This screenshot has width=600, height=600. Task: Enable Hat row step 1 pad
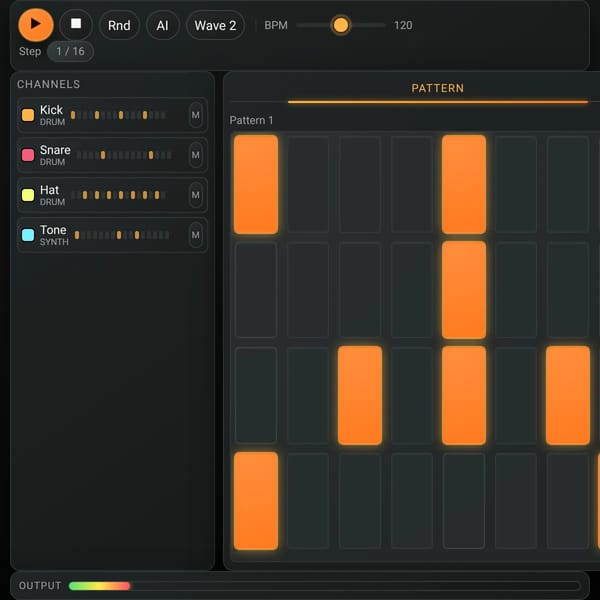256,396
